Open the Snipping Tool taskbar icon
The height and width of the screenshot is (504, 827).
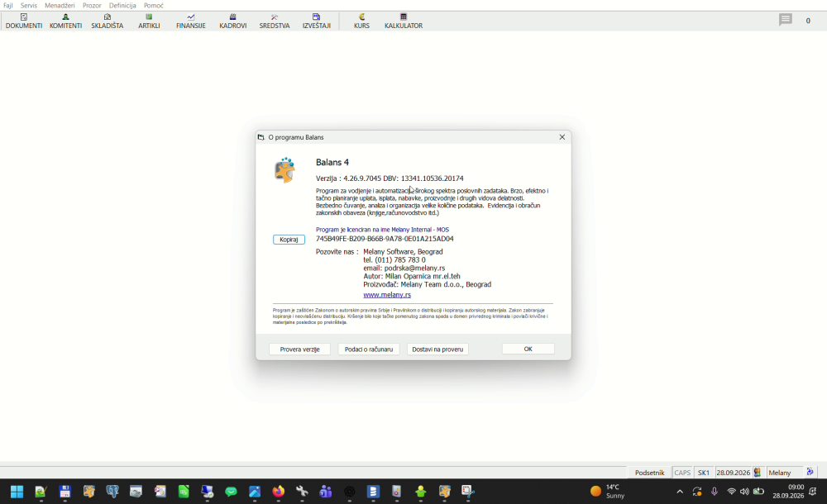coord(468,492)
